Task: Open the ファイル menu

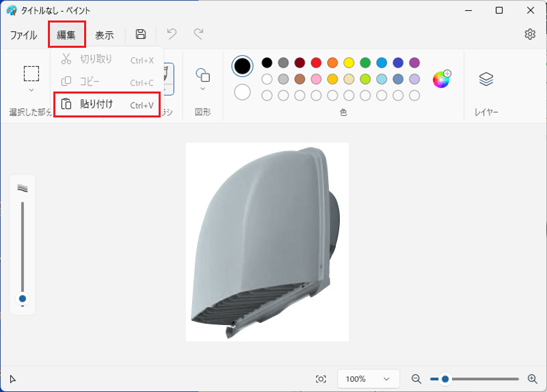Action: click(23, 35)
